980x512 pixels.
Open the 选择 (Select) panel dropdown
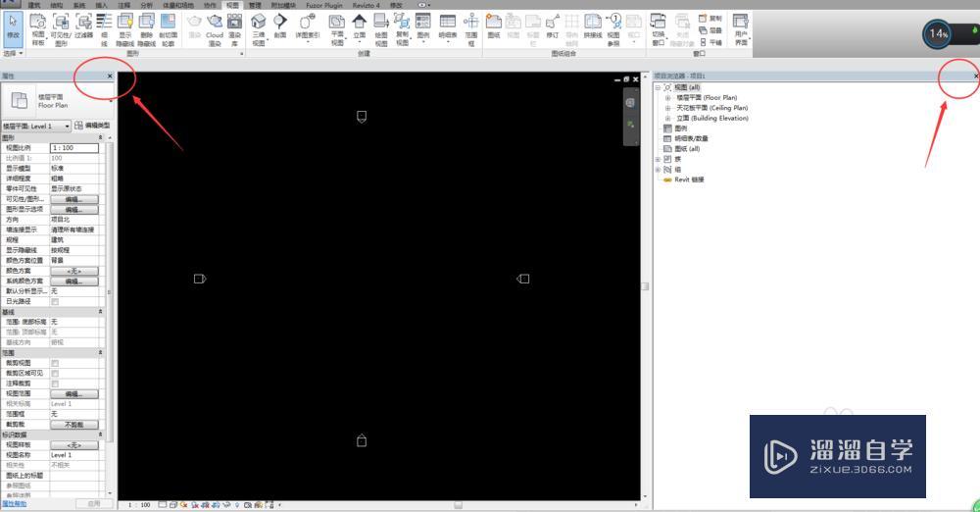[13, 53]
